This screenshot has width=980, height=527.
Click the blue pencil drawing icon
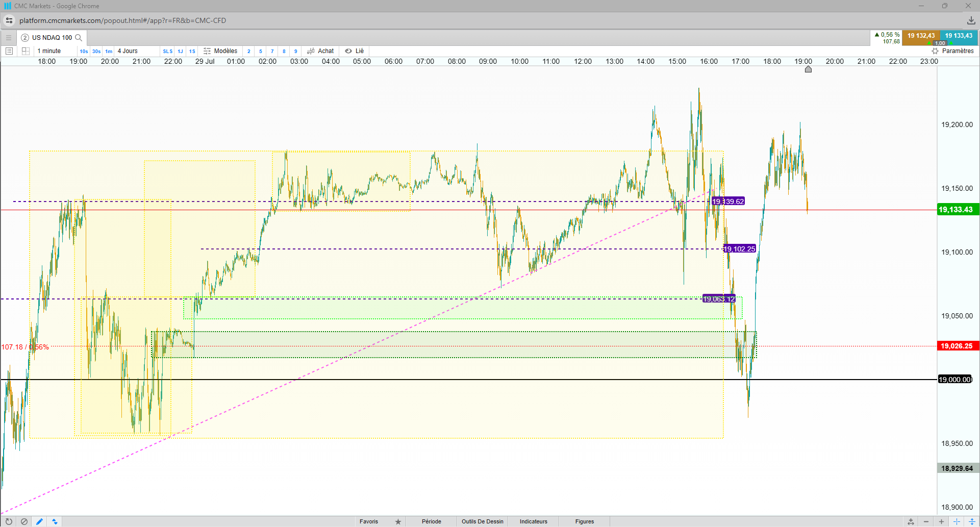pyautogui.click(x=39, y=521)
